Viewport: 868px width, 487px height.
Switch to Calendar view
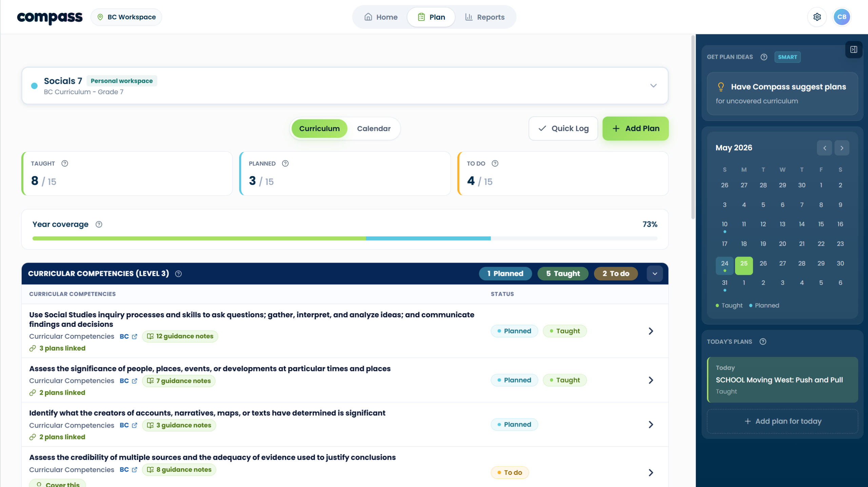click(374, 129)
